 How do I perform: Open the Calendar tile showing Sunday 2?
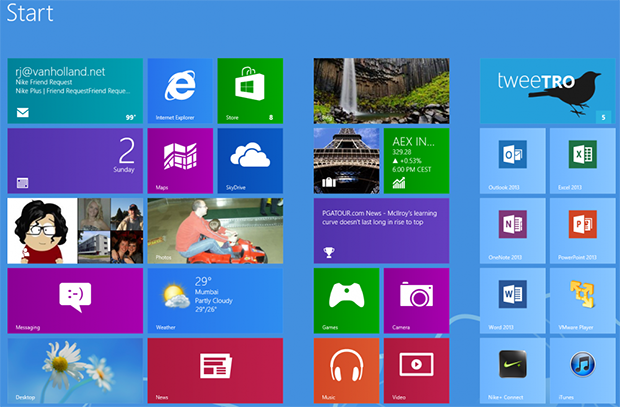click(x=75, y=161)
